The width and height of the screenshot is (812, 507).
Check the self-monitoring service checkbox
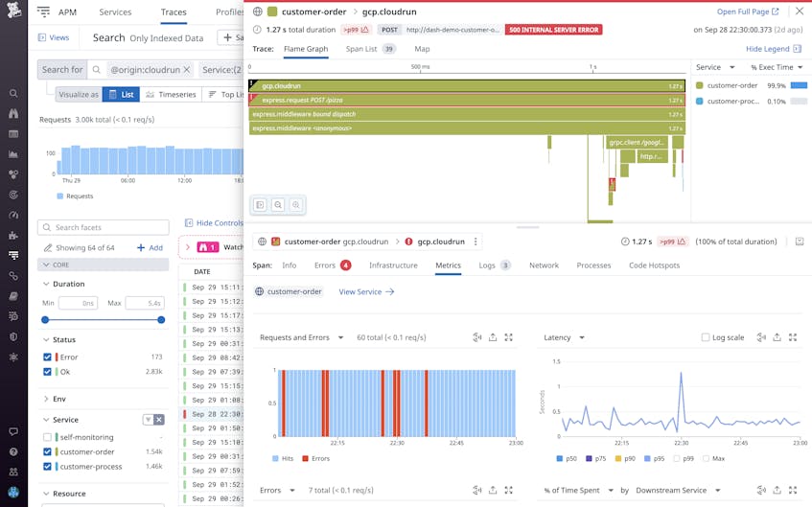click(x=47, y=437)
